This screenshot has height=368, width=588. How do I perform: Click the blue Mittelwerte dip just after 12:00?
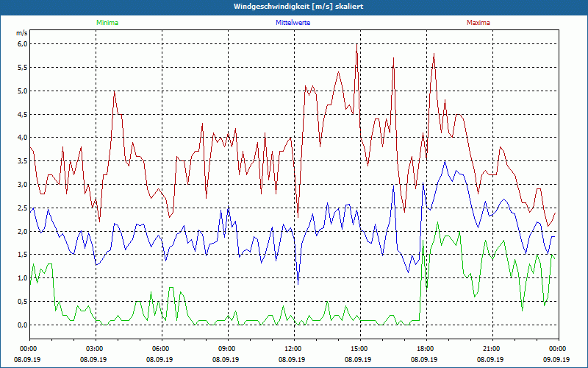(298, 283)
